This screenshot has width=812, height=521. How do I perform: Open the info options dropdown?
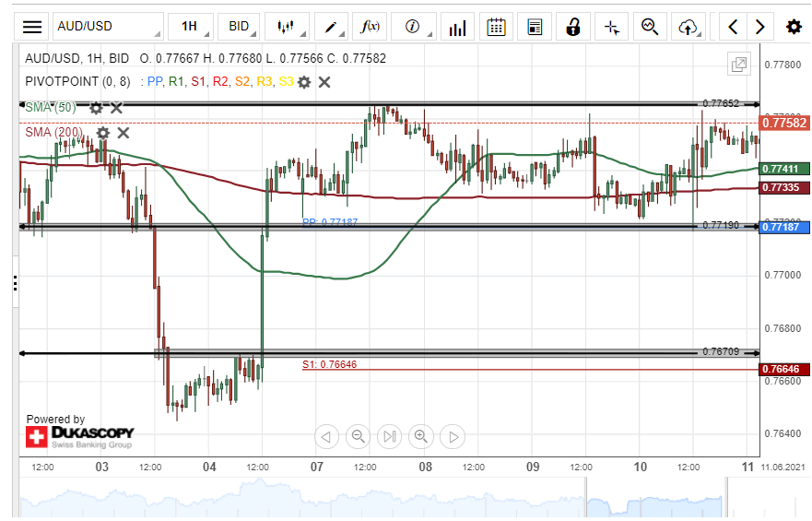click(x=413, y=27)
